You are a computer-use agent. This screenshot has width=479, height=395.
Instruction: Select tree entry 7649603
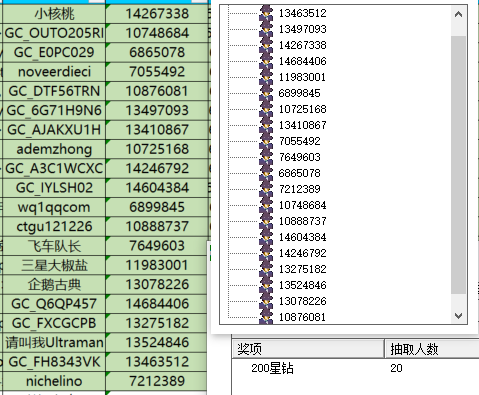(299, 157)
